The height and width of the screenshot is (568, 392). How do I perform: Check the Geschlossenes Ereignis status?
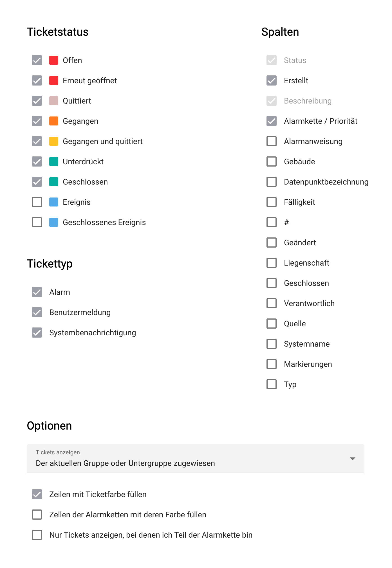point(37,222)
